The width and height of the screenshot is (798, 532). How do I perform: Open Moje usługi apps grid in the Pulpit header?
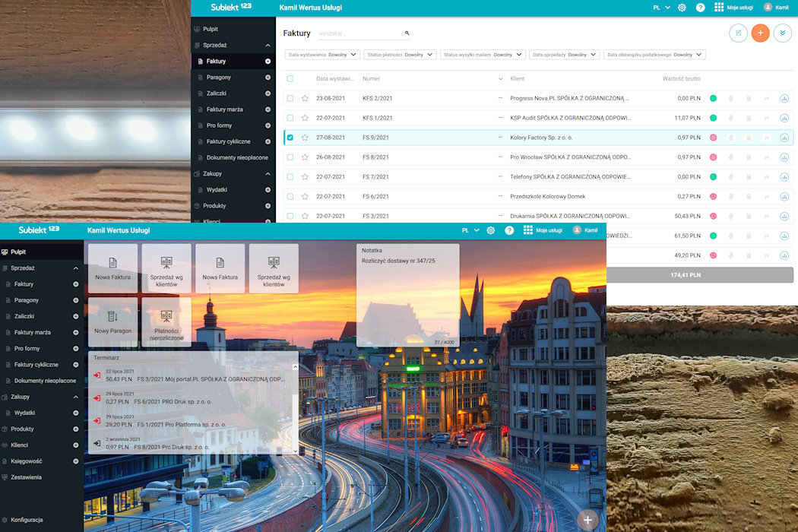[x=527, y=230]
